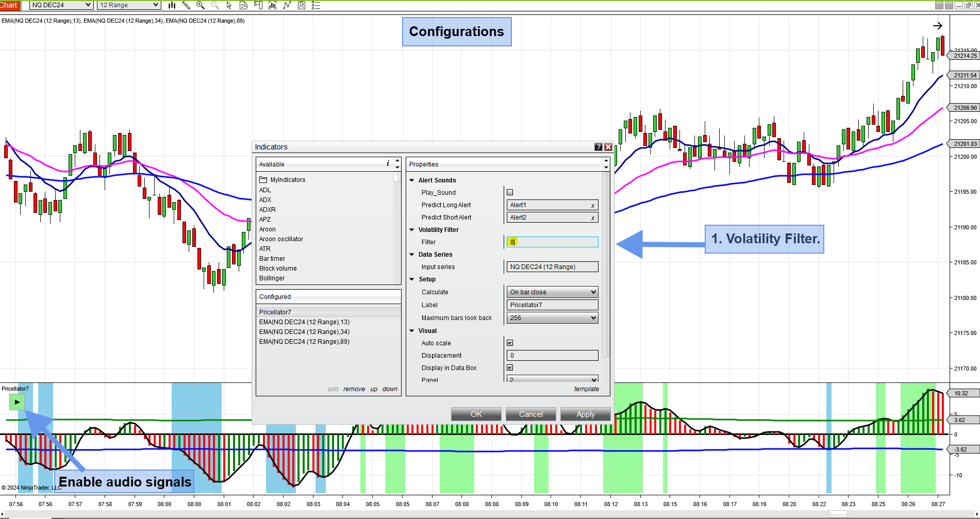Viewport: 980px width, 519px height.
Task: Click the template link
Action: tap(587, 389)
